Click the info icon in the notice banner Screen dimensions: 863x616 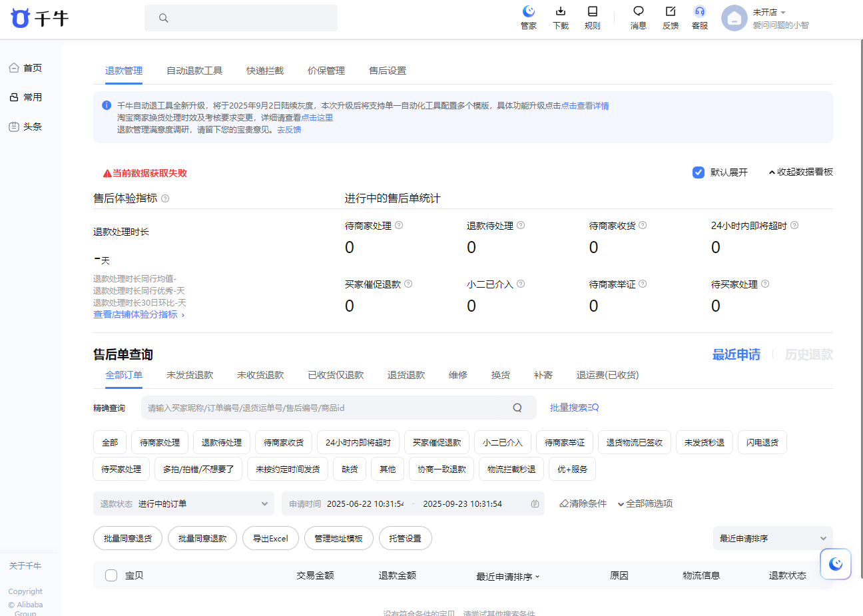[107, 105]
